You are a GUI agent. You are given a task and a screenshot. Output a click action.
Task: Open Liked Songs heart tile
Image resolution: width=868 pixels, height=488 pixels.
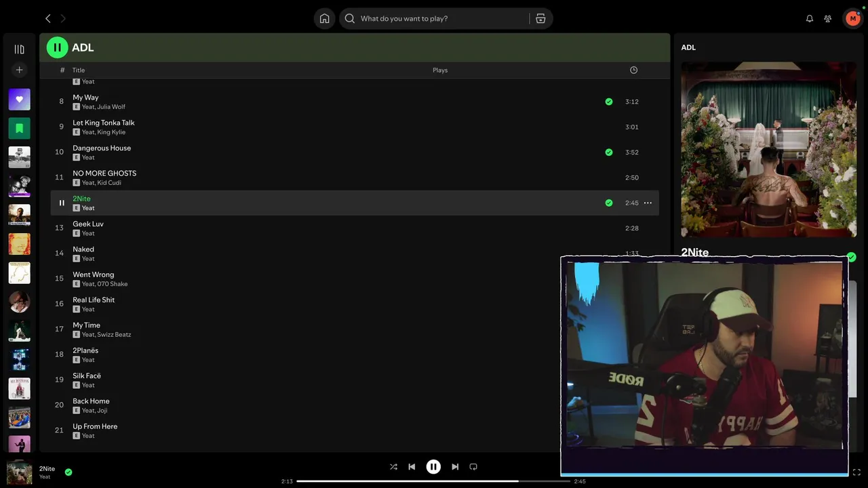point(19,99)
